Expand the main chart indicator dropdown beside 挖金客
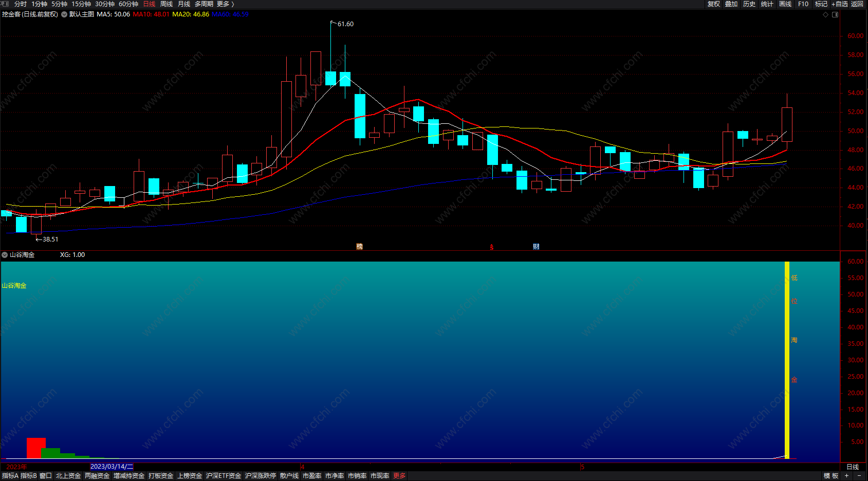The height and width of the screenshot is (481, 868). coord(64,14)
